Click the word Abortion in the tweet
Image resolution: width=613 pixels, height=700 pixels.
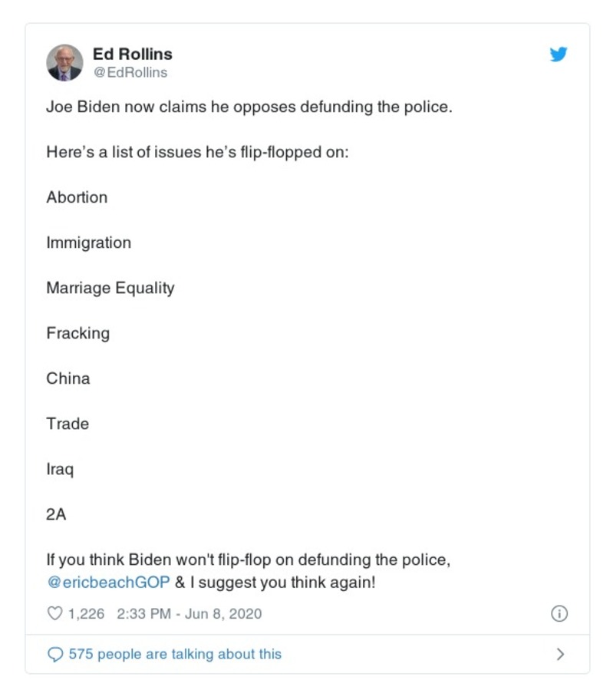pyautogui.click(x=77, y=197)
